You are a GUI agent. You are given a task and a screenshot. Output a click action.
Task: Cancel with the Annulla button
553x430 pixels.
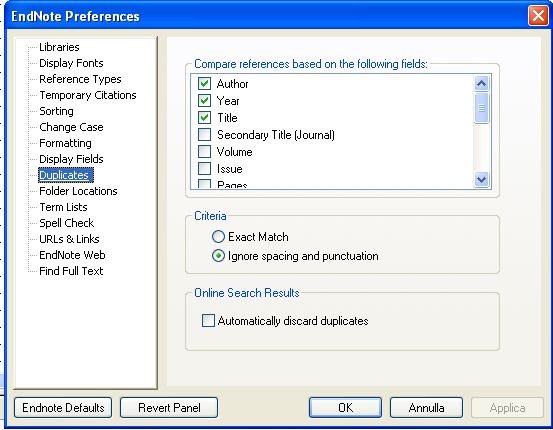click(x=426, y=408)
